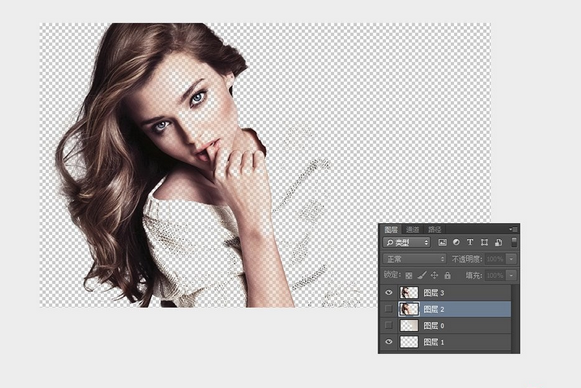Click the Layers panel vertical scrollbar

tap(515, 318)
